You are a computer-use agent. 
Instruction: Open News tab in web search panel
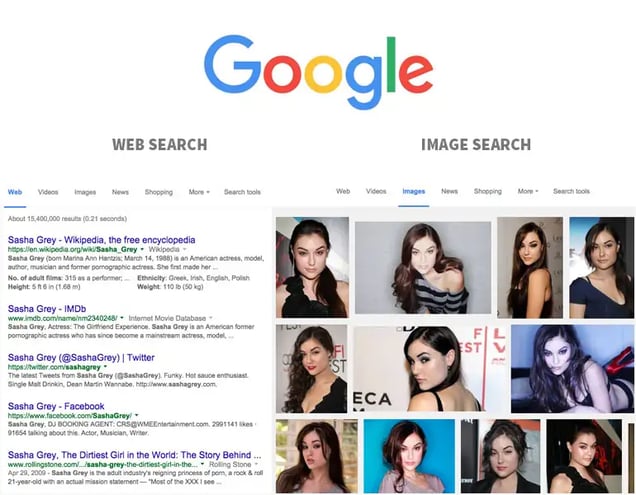tap(120, 192)
